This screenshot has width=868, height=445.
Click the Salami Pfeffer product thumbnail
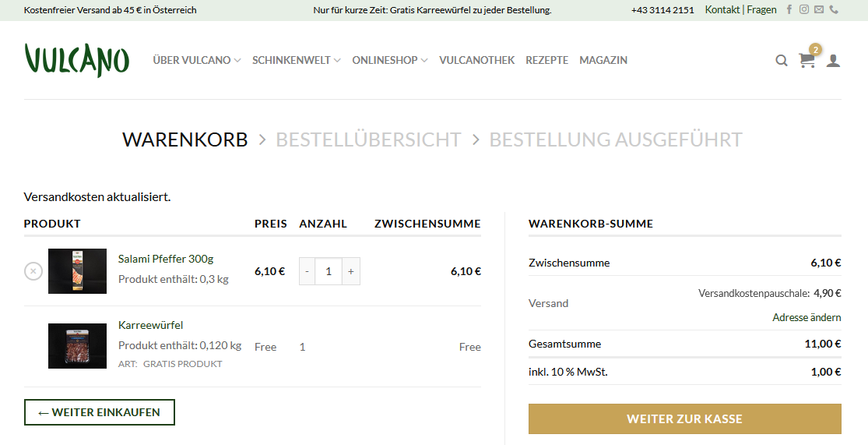[78, 271]
